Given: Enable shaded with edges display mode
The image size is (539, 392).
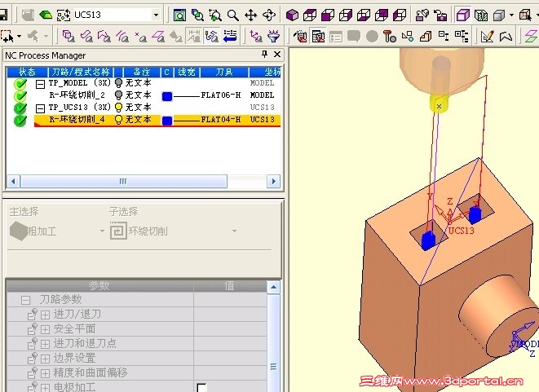Looking at the screenshot, I should click(x=462, y=15).
